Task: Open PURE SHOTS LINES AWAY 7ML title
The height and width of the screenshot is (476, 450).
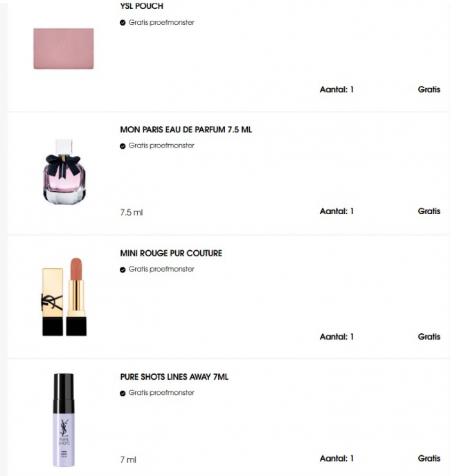Action: [174, 377]
